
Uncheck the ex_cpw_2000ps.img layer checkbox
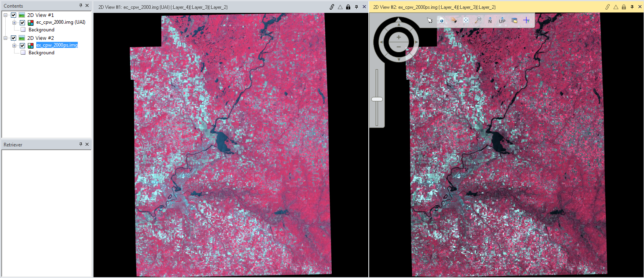22,45
